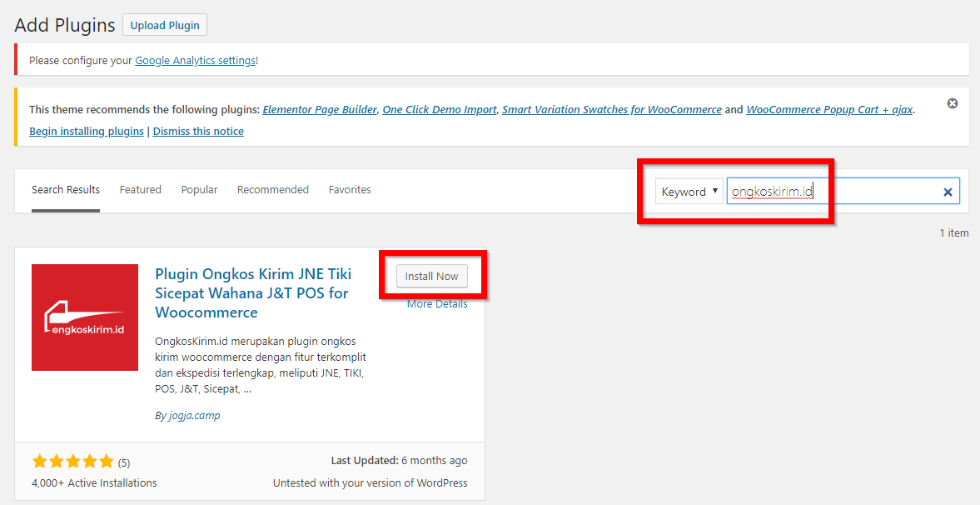
Task: Click the Add Plugins page heading
Action: coord(65,25)
